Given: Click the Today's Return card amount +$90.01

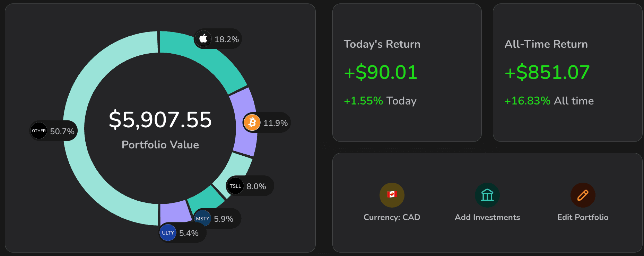Looking at the screenshot, I should pos(381,72).
